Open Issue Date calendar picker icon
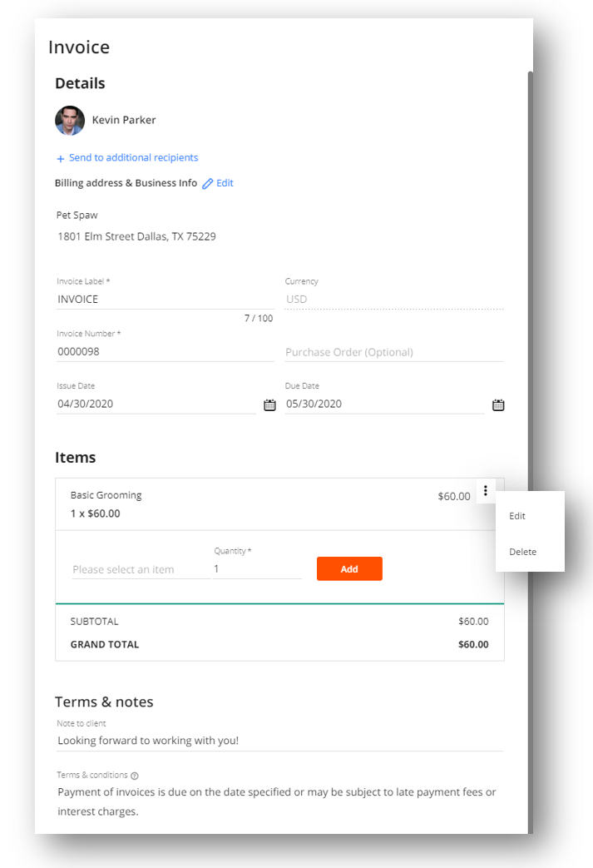The image size is (593, 868). (269, 404)
